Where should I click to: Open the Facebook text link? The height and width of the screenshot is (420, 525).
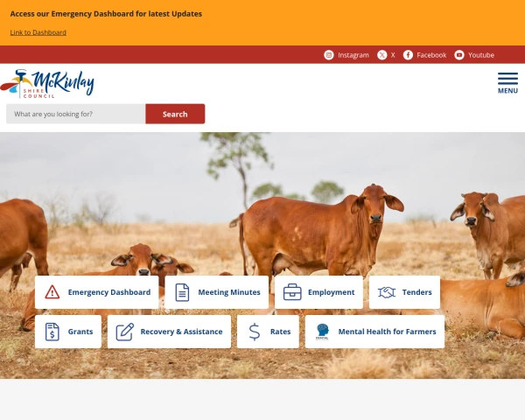[431, 55]
